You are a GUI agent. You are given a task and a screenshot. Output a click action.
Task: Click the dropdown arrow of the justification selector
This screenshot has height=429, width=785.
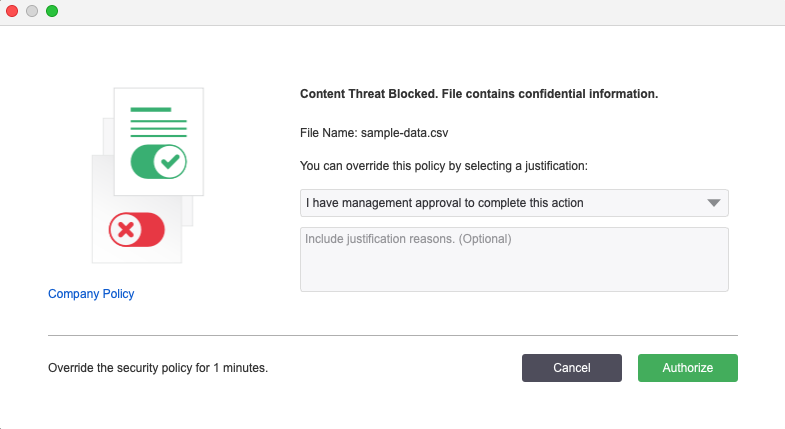coord(713,203)
